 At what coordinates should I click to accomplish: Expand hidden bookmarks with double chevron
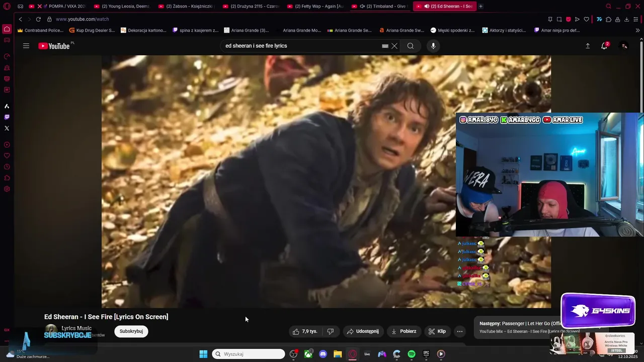(x=638, y=30)
